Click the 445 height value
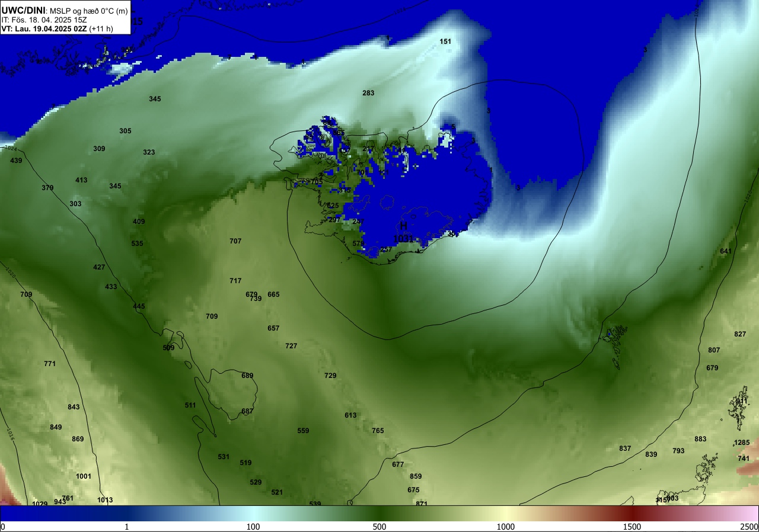759x532 pixels. [139, 306]
